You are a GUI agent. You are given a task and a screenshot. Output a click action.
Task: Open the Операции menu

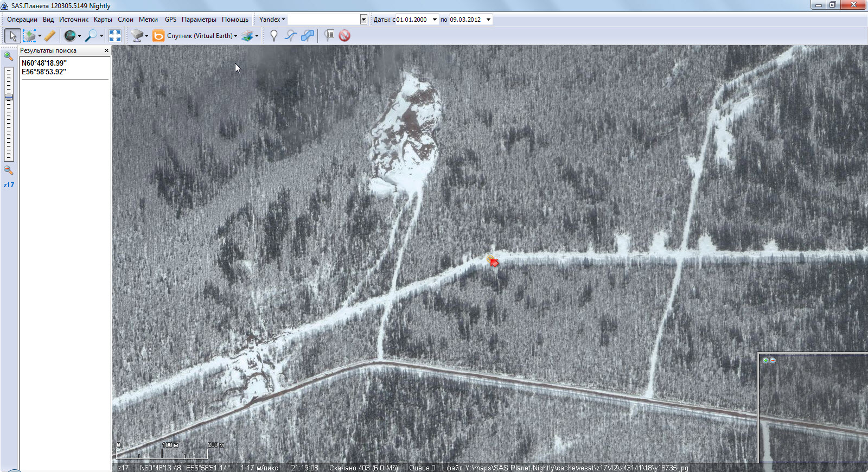pyautogui.click(x=22, y=20)
